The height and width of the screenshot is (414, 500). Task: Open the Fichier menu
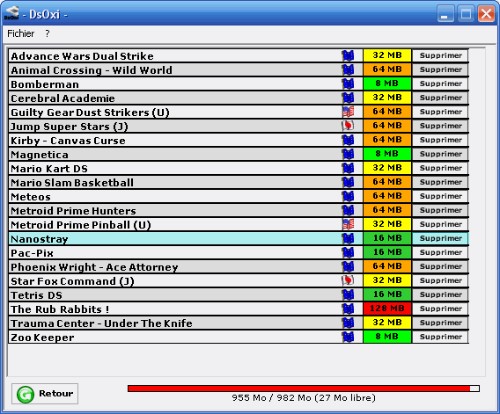(21, 34)
